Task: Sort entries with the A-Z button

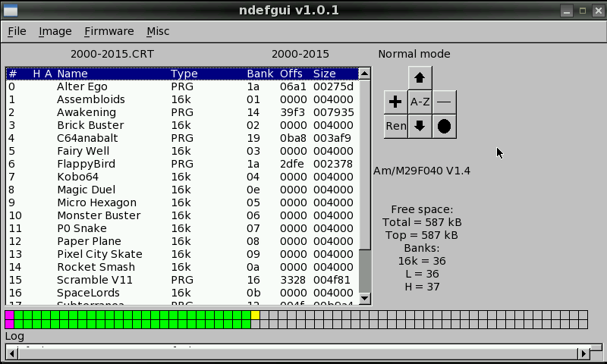Action: (x=420, y=102)
